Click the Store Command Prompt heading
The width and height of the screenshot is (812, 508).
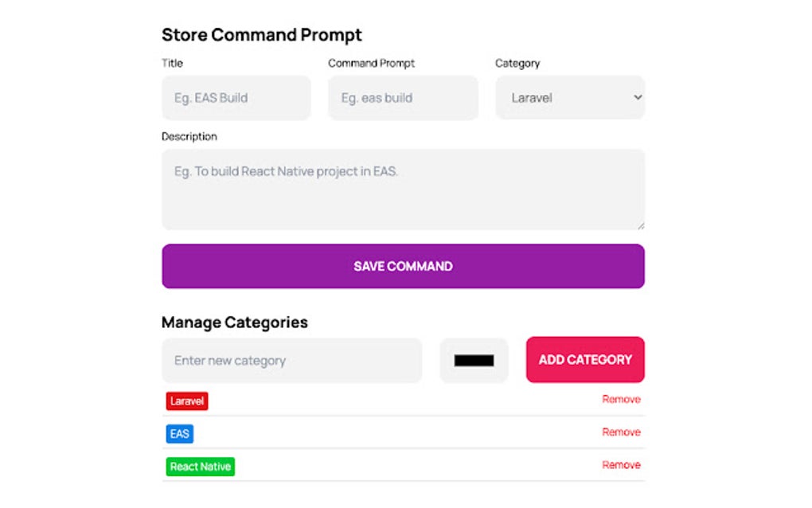pos(262,35)
